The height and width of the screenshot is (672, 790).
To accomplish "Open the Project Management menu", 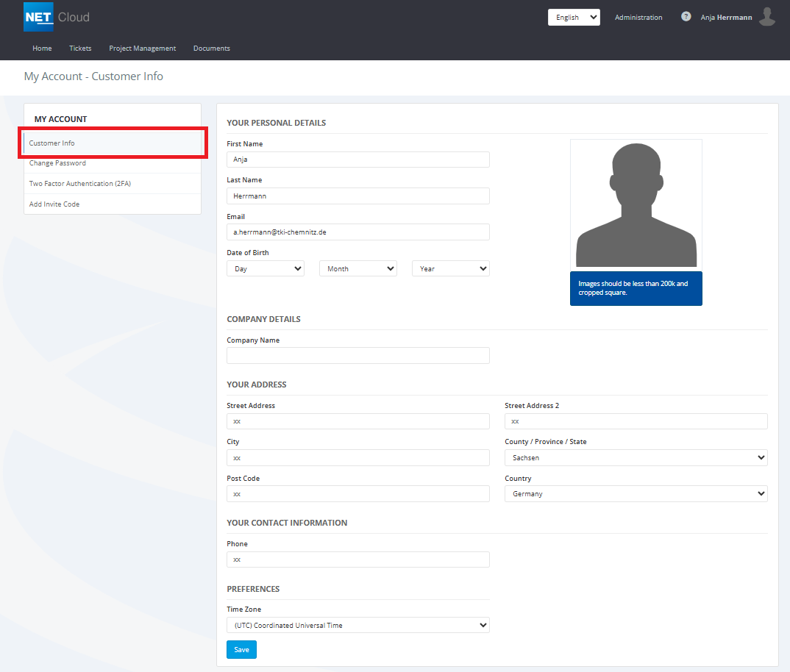I will (x=142, y=49).
